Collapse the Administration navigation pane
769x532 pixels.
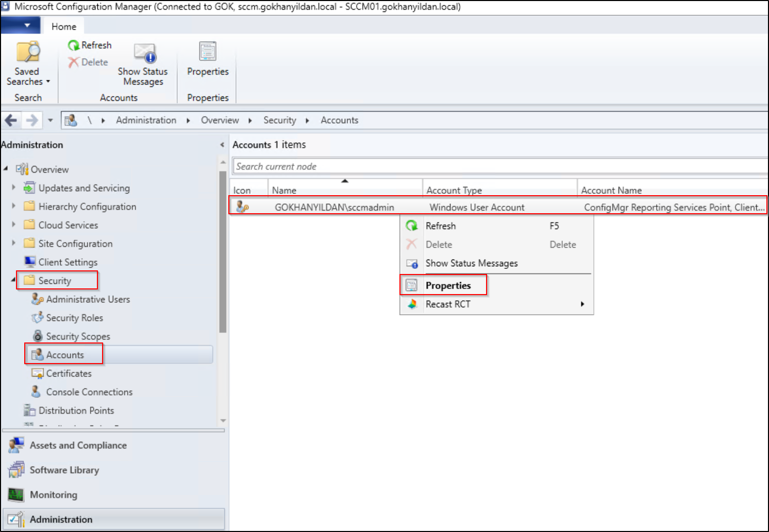[x=222, y=145]
